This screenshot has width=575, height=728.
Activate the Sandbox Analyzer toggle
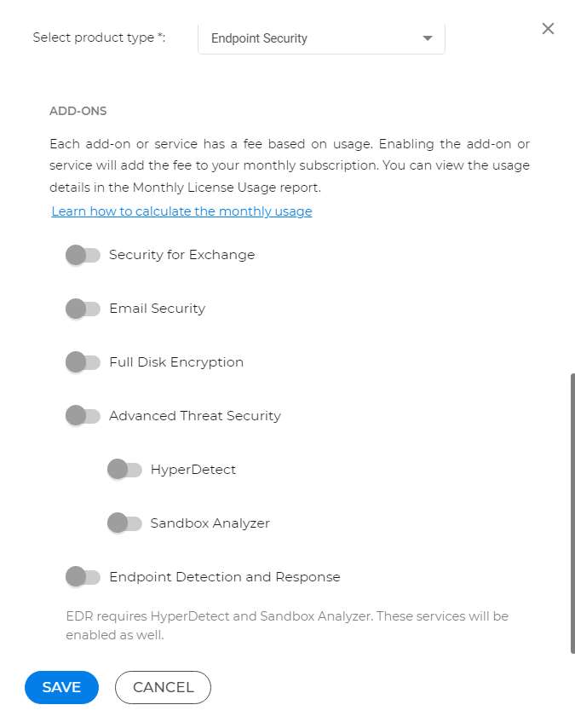point(124,523)
